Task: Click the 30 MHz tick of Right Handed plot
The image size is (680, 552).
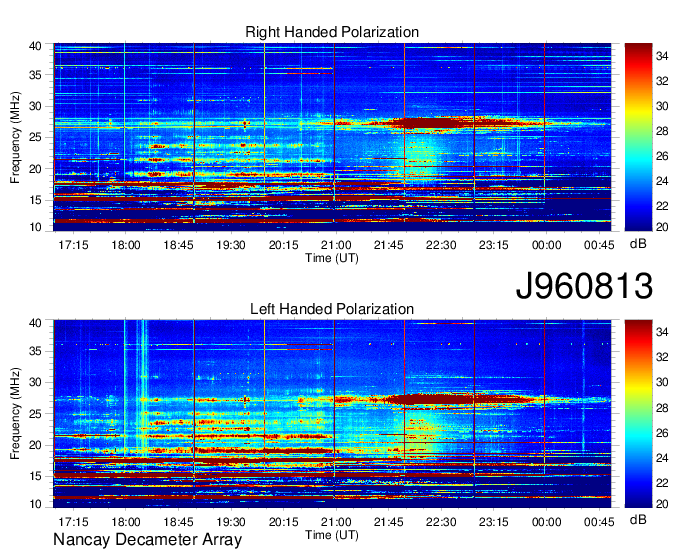Action: click(x=36, y=106)
